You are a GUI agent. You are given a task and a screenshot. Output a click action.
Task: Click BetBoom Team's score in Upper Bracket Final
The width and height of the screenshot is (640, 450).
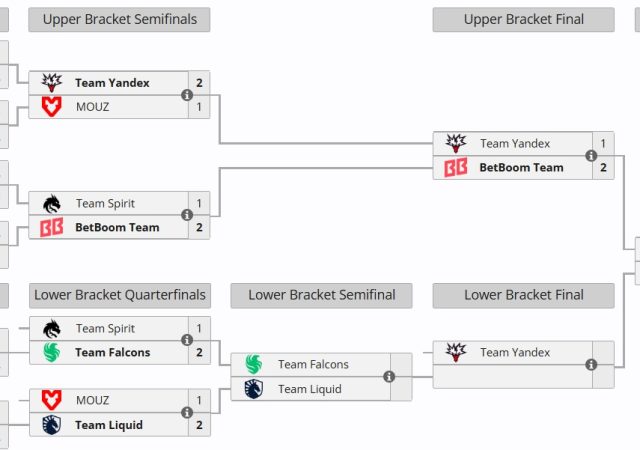(x=603, y=168)
